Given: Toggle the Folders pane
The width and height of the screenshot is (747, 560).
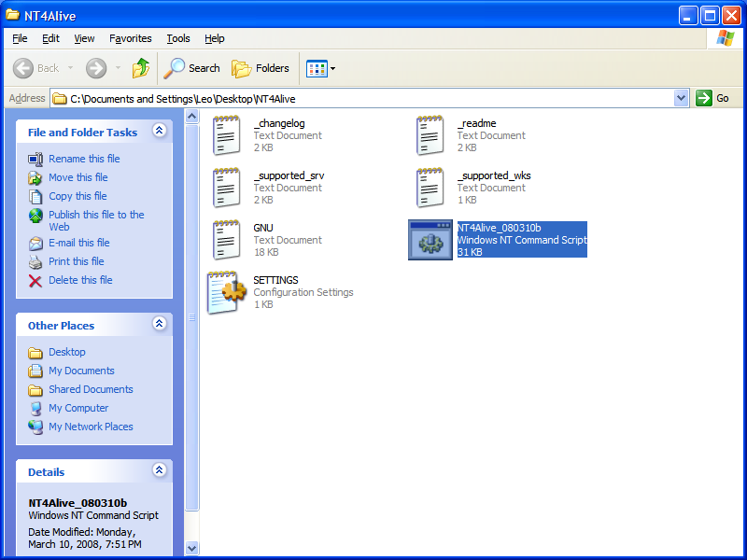Looking at the screenshot, I should click(261, 68).
